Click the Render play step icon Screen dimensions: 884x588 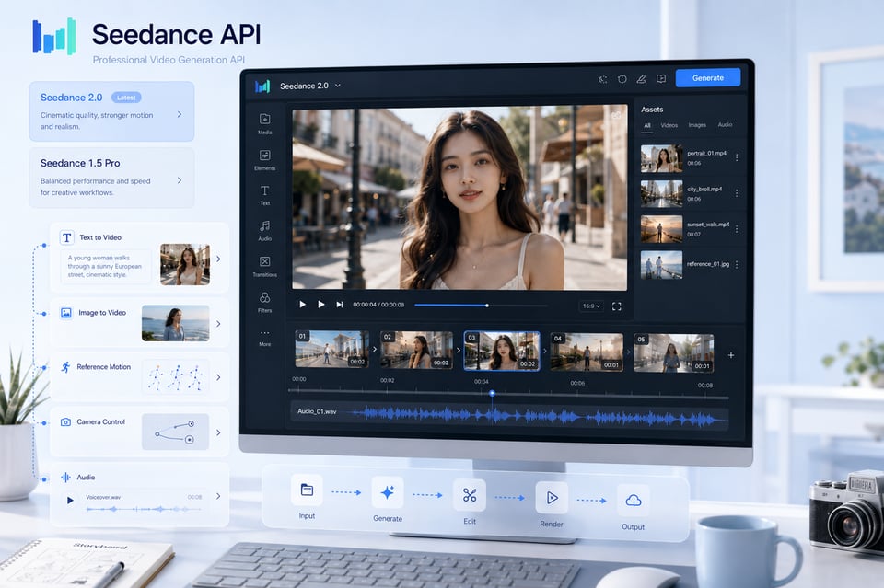coord(552,497)
